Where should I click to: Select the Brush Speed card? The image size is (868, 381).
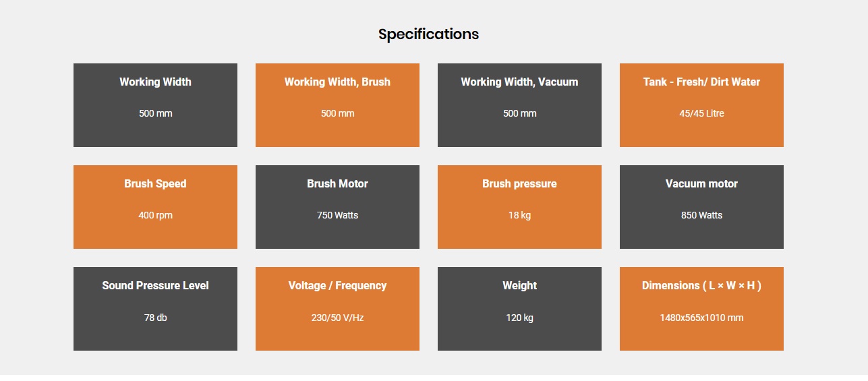pyautogui.click(x=155, y=207)
